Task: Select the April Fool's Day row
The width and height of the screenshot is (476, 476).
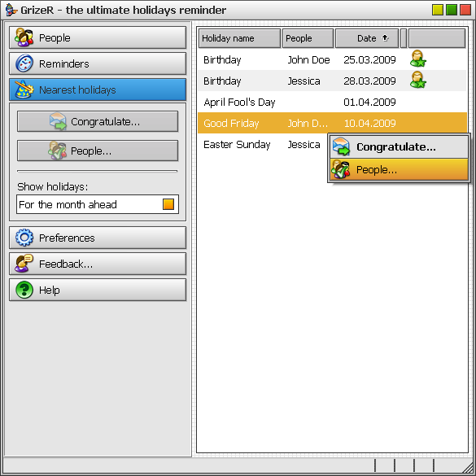Action: pos(332,102)
